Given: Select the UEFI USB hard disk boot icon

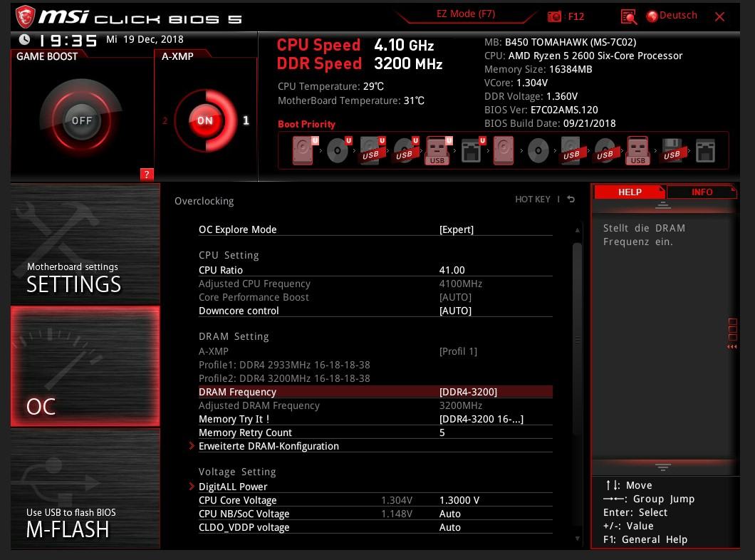Looking at the screenshot, I should [x=372, y=151].
